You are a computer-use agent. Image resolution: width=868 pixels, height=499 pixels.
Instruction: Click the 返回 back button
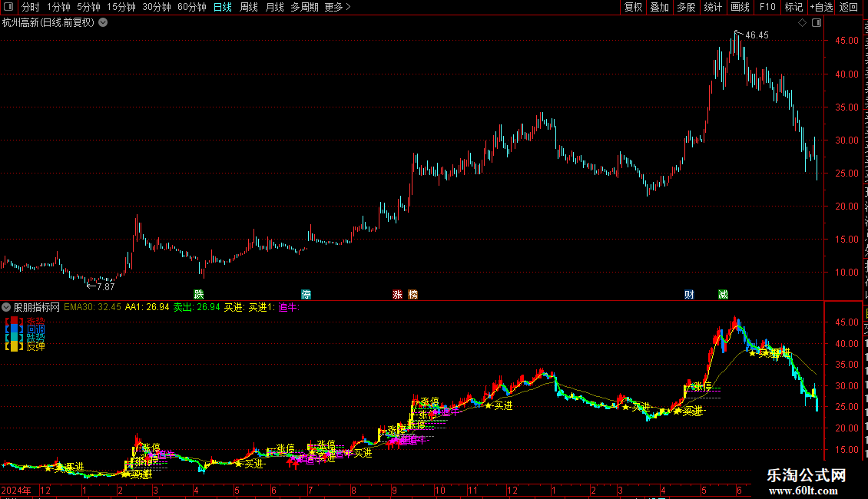click(x=849, y=7)
